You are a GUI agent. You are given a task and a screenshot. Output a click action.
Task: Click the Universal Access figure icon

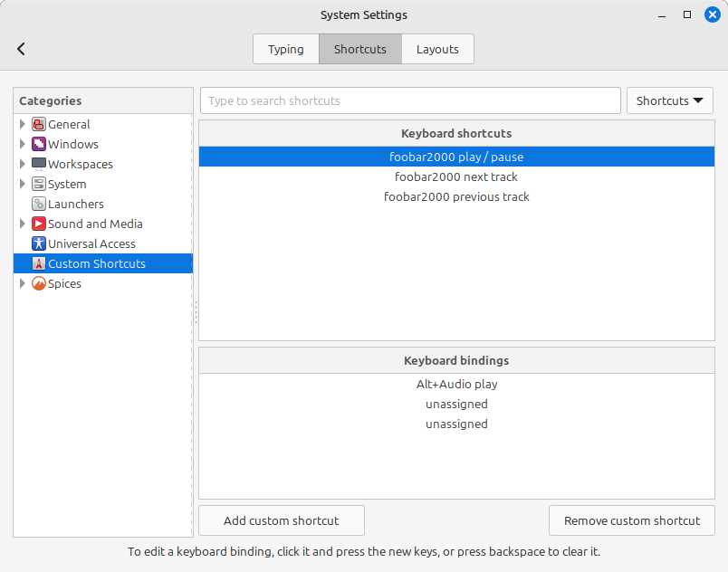point(39,244)
